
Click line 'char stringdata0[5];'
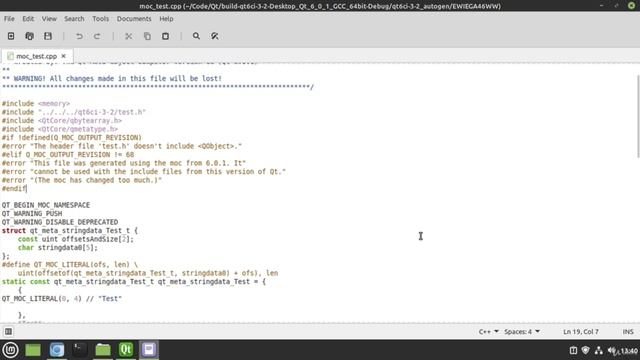(x=58, y=248)
